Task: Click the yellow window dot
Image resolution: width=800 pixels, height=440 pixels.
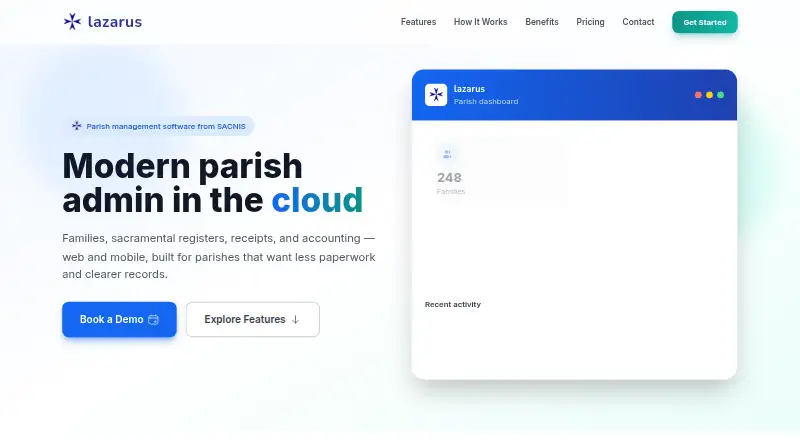Action: point(709,95)
